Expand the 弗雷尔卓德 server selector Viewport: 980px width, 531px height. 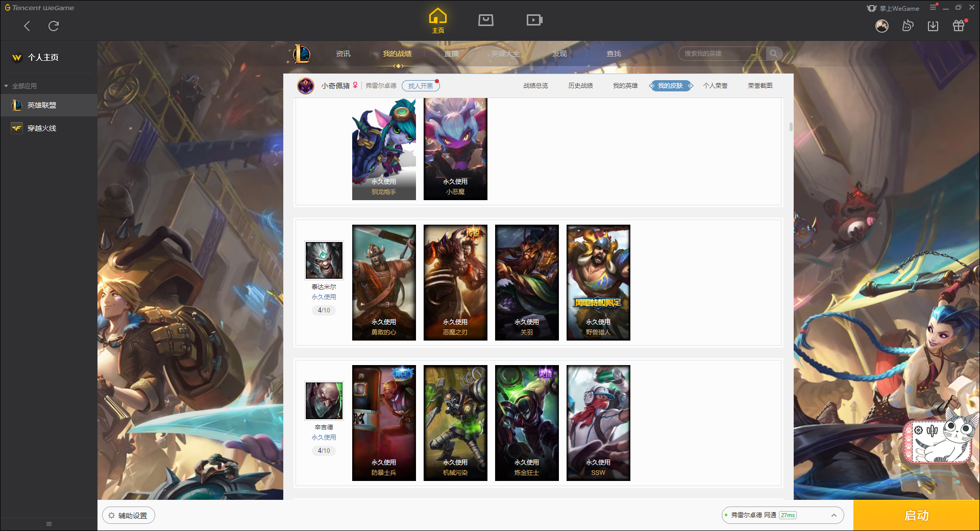[x=782, y=515]
